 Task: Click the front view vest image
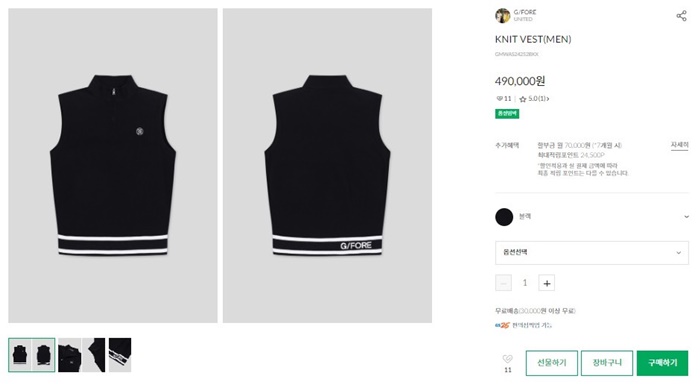(113, 165)
